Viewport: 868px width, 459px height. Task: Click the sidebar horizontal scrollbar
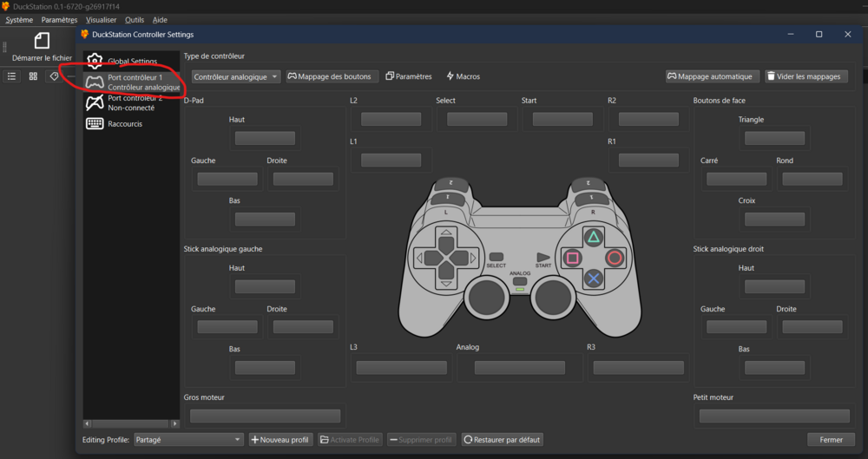point(130,423)
